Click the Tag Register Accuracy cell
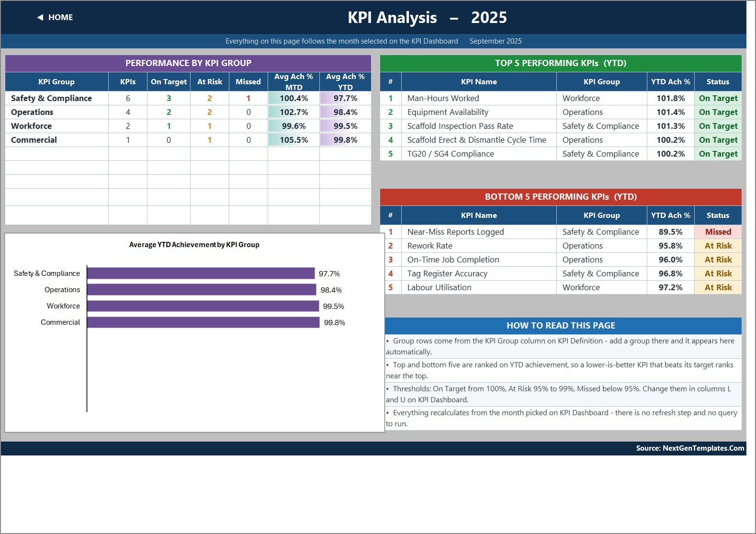Image resolution: width=756 pixels, height=534 pixels. pos(479,273)
